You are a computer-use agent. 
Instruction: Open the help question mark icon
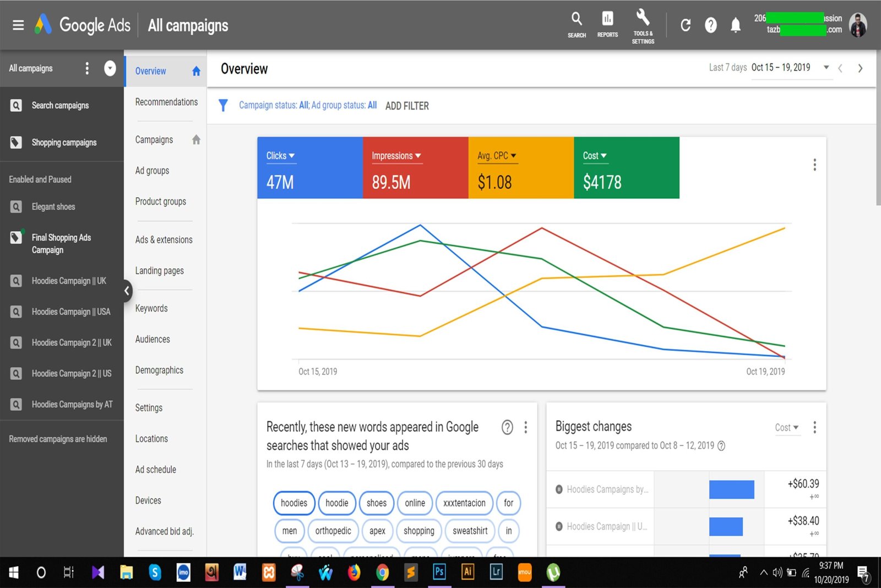click(x=711, y=25)
